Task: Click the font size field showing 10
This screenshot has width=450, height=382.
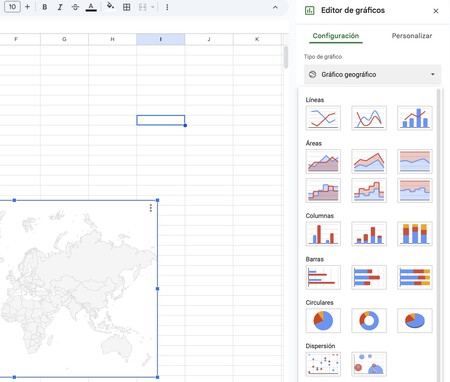Action: point(12,7)
